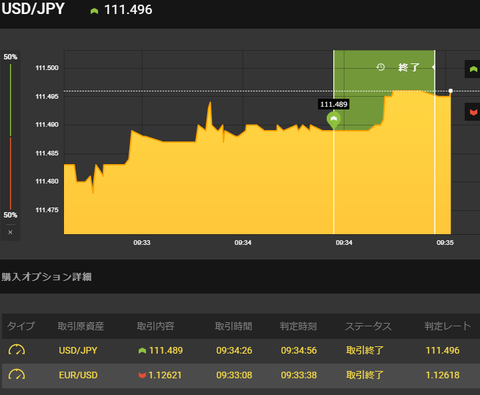The height and width of the screenshot is (395, 480).
Task: Click the 111.490 price axis label
Action: [47, 125]
